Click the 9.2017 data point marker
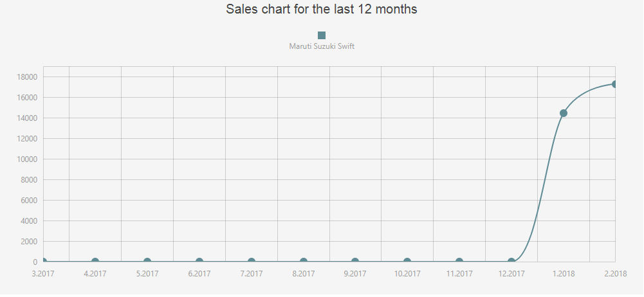The image size is (644, 297). coord(355,262)
